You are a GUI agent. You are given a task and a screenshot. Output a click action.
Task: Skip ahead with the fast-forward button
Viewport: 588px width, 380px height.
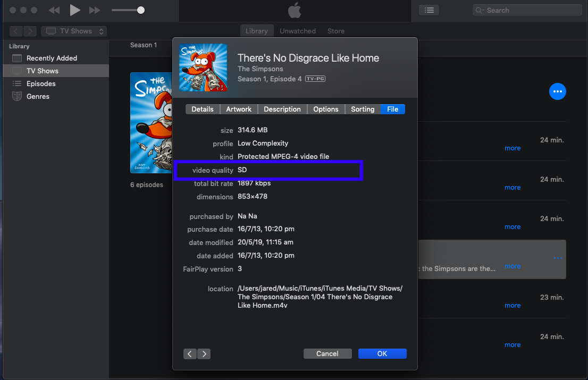point(95,10)
